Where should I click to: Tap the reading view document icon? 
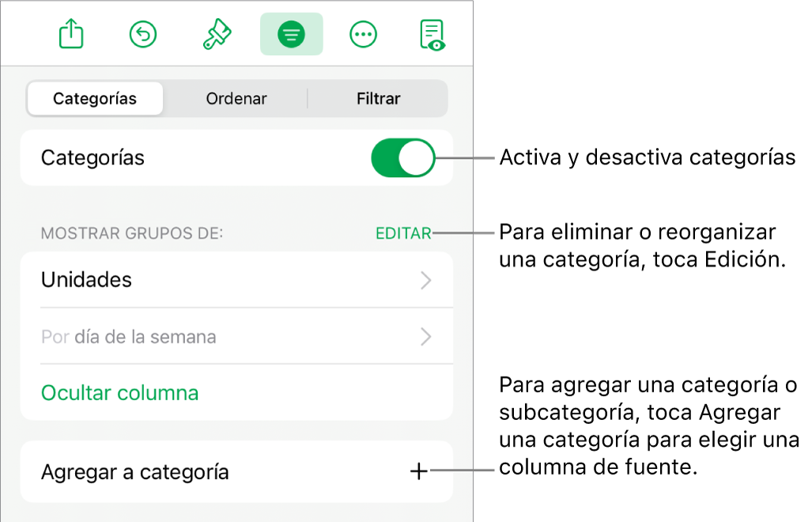433,36
